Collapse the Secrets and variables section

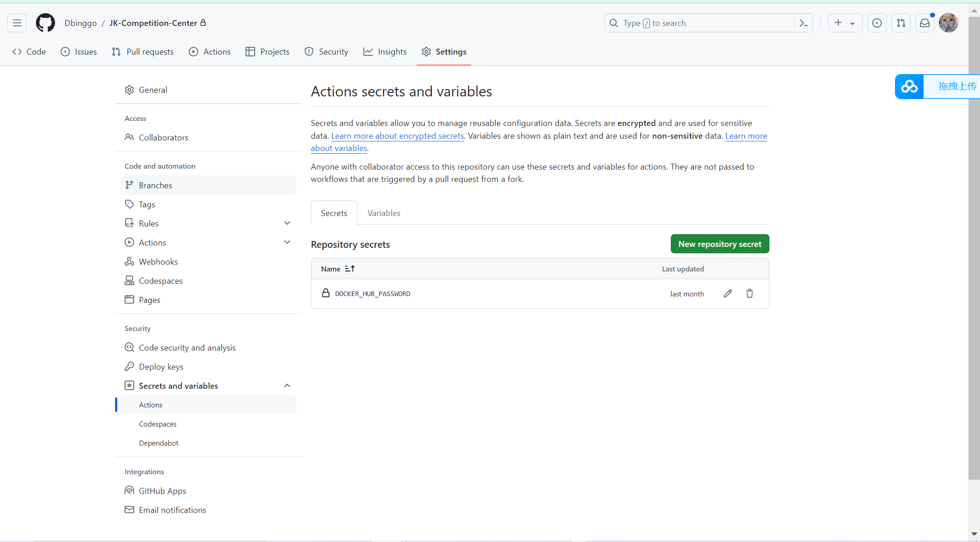[287, 385]
